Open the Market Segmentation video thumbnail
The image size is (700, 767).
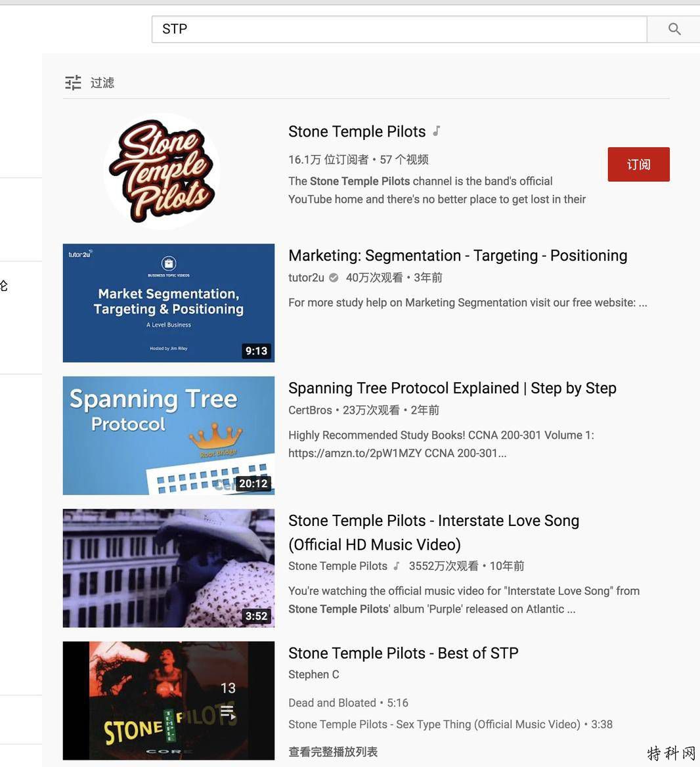point(169,303)
